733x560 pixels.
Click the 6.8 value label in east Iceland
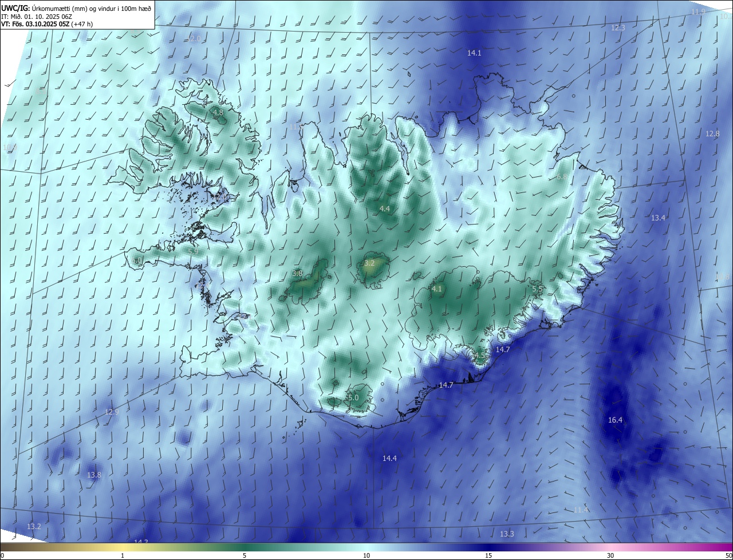point(562,176)
